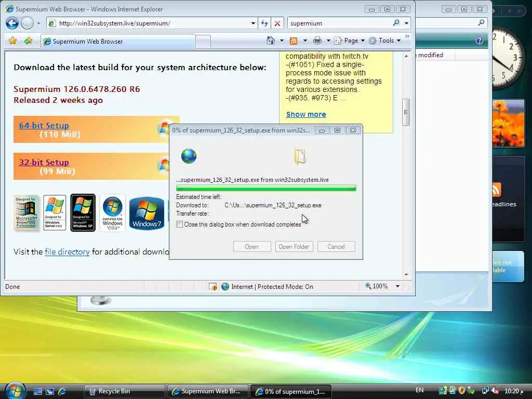
Task: Click the page scrollbar down arrow
Action: pos(406,274)
